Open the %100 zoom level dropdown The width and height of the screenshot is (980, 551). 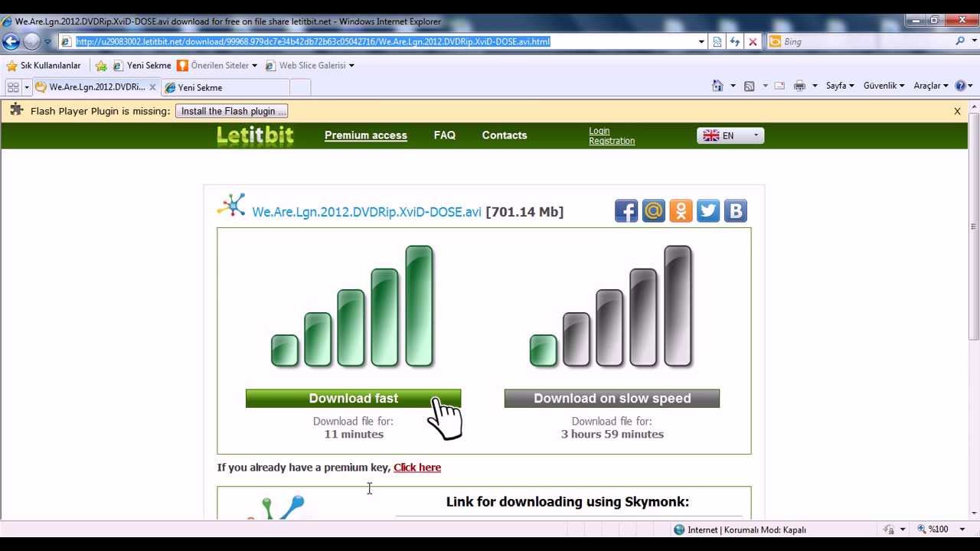pyautogui.click(x=962, y=530)
